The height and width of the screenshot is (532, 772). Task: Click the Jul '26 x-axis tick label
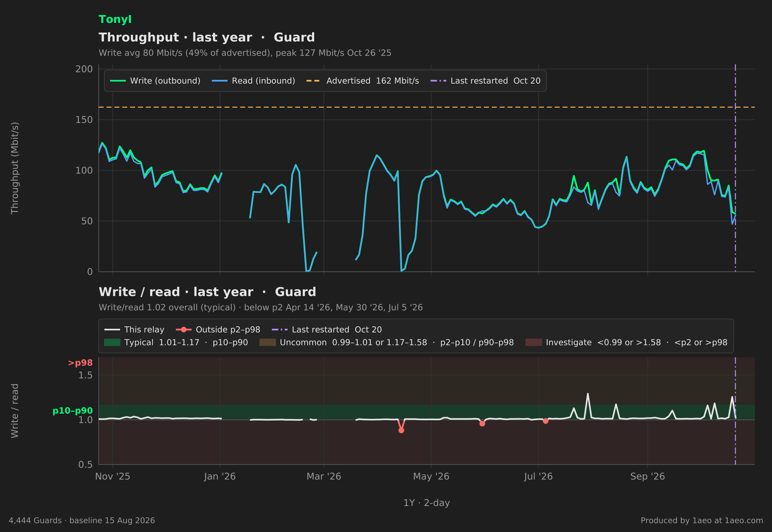point(538,477)
